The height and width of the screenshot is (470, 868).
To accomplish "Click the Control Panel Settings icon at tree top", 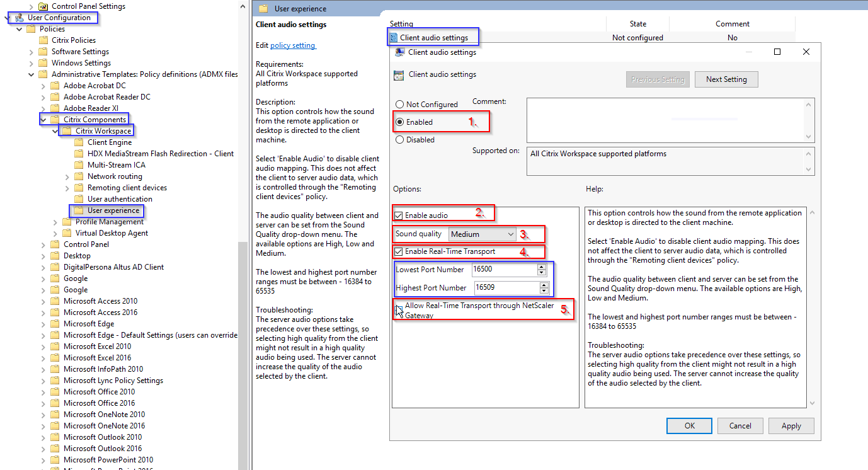I will point(43,6).
